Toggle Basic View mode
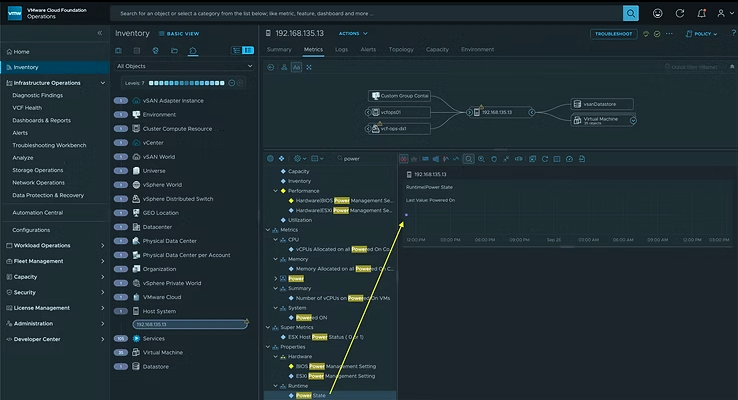Image resolution: width=738 pixels, height=400 pixels. [182, 33]
